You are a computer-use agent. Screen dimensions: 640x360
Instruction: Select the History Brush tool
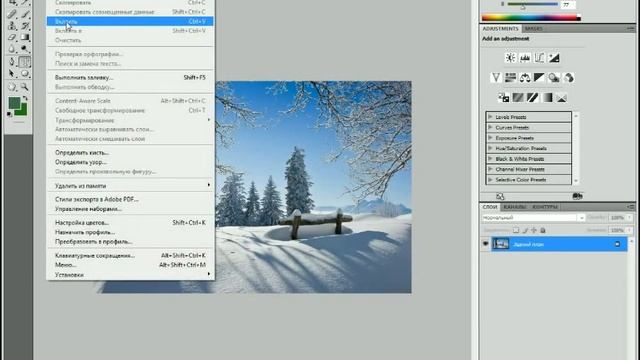pos(25,26)
